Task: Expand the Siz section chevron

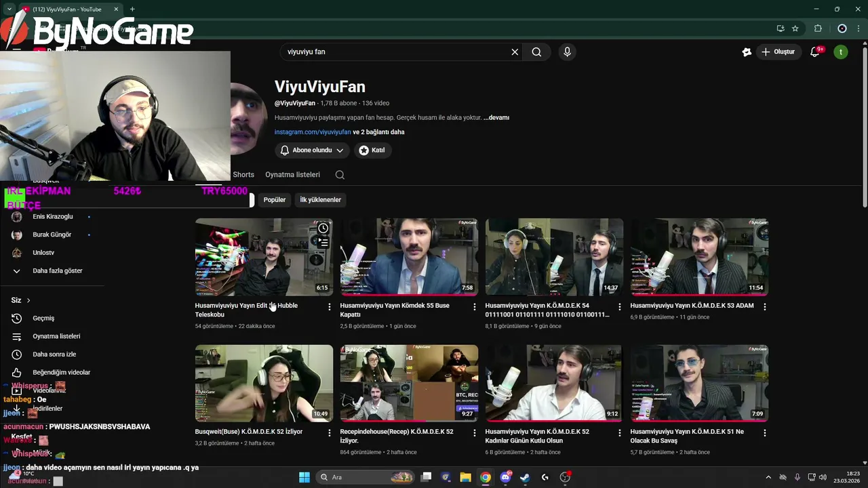Action: [28, 300]
